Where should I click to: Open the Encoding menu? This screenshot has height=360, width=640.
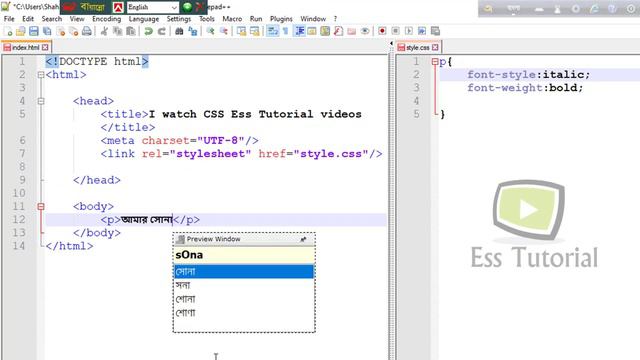click(x=107, y=19)
